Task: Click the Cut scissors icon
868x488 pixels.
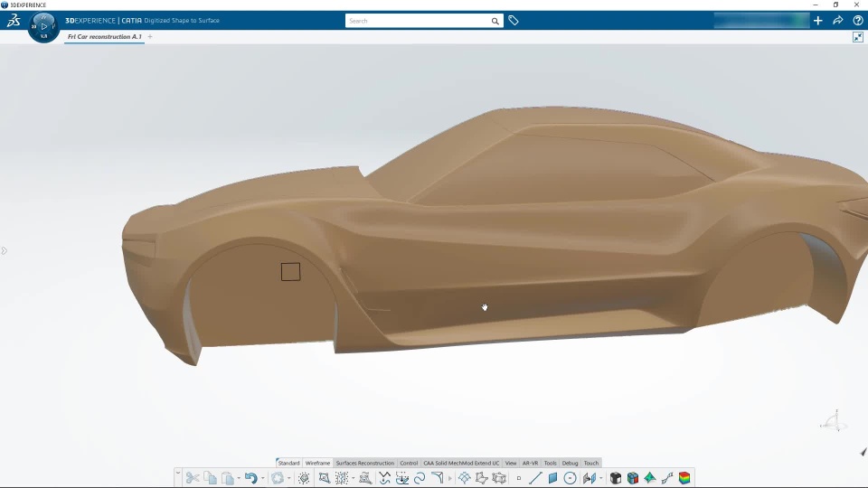Action: coord(193,478)
